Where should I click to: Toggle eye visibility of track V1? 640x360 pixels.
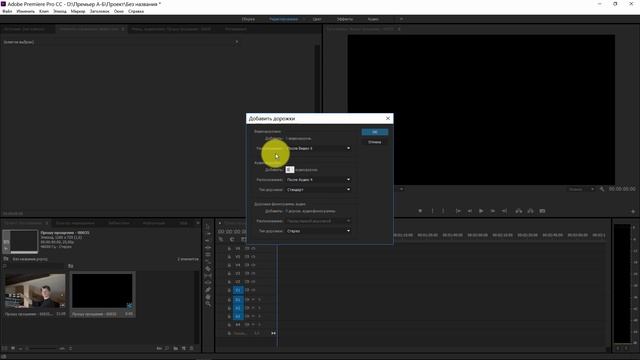tap(253, 290)
